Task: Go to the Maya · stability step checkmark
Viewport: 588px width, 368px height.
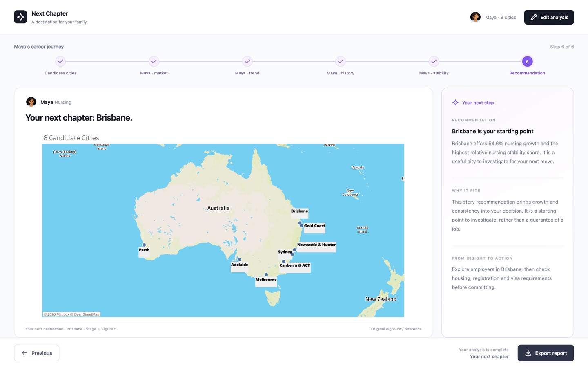Action: (x=434, y=61)
